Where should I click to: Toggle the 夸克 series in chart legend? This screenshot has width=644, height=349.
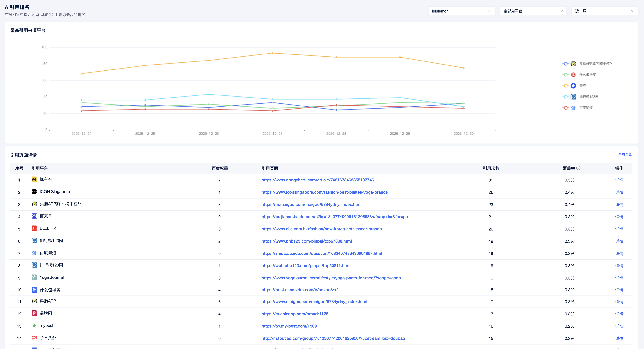coord(582,86)
